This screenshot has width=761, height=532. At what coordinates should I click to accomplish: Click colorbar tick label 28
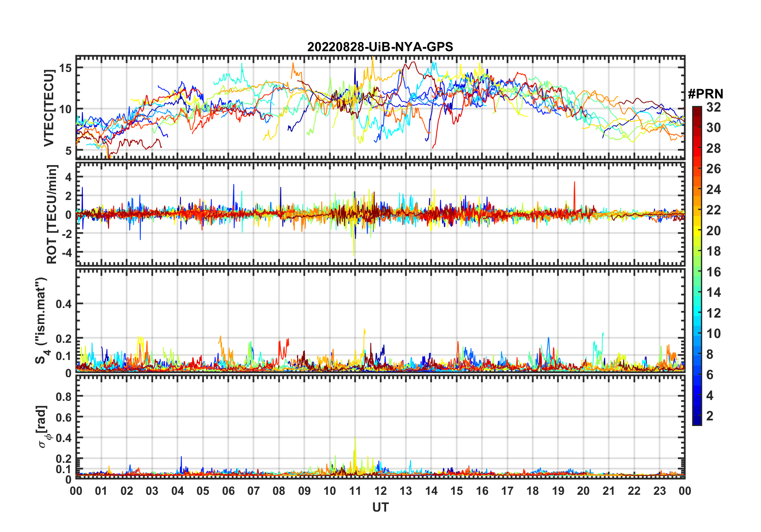[x=713, y=148]
